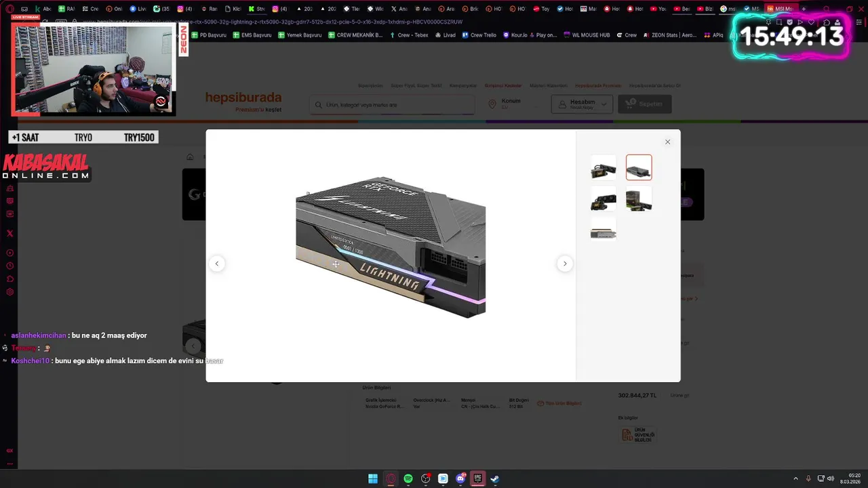Click the hepsiburada logo behind the gallery
868x488 pixels.
tap(243, 98)
